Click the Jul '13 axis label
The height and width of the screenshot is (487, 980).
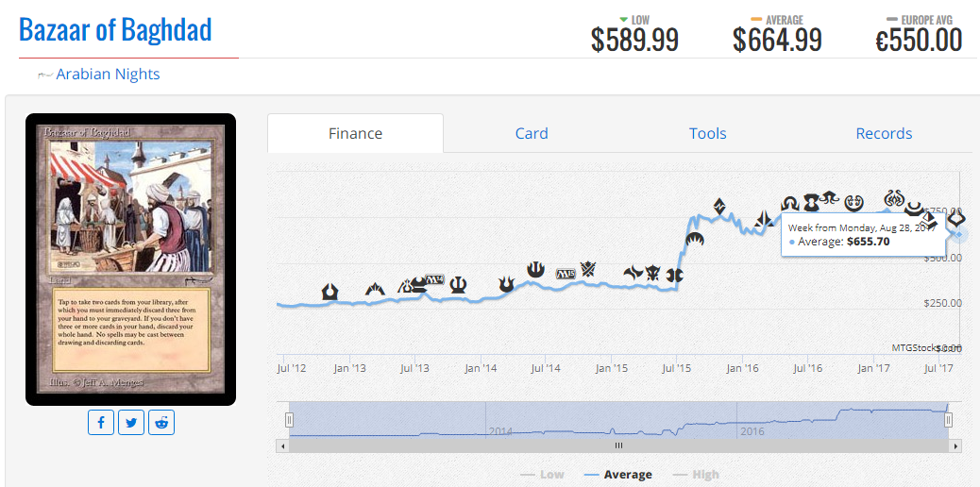[x=415, y=368]
